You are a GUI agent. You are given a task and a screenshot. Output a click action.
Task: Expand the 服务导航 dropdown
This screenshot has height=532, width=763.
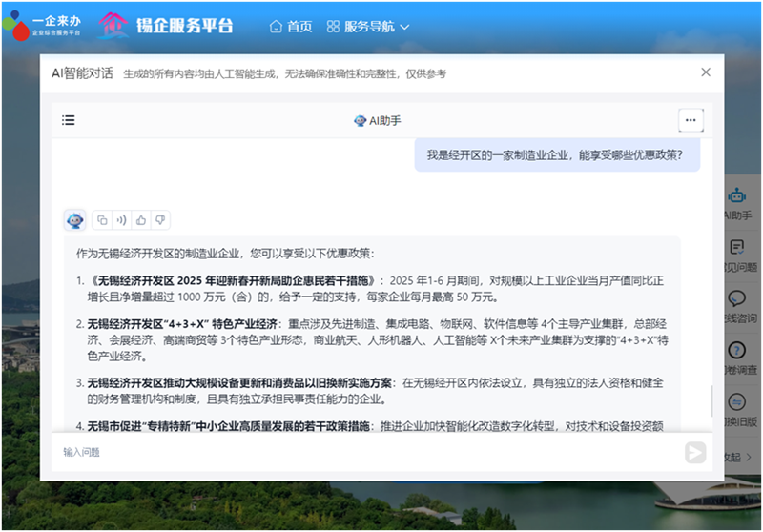coord(368,27)
